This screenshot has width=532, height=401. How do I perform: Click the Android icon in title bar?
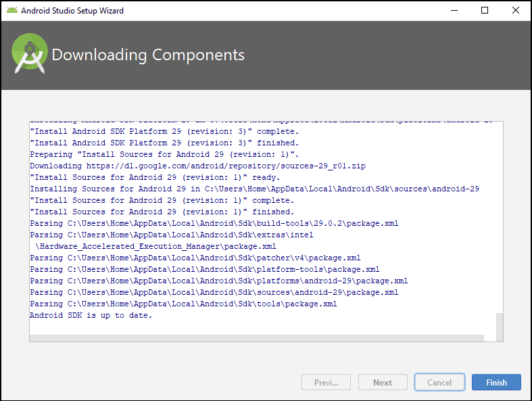[x=12, y=10]
